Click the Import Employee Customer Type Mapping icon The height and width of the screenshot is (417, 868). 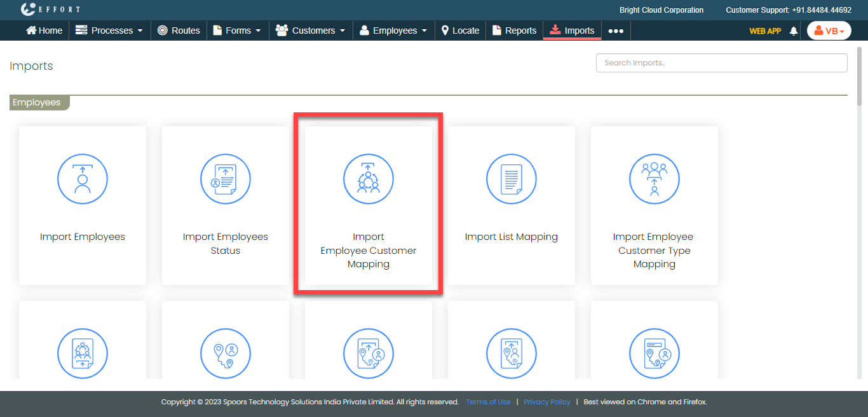point(654,180)
